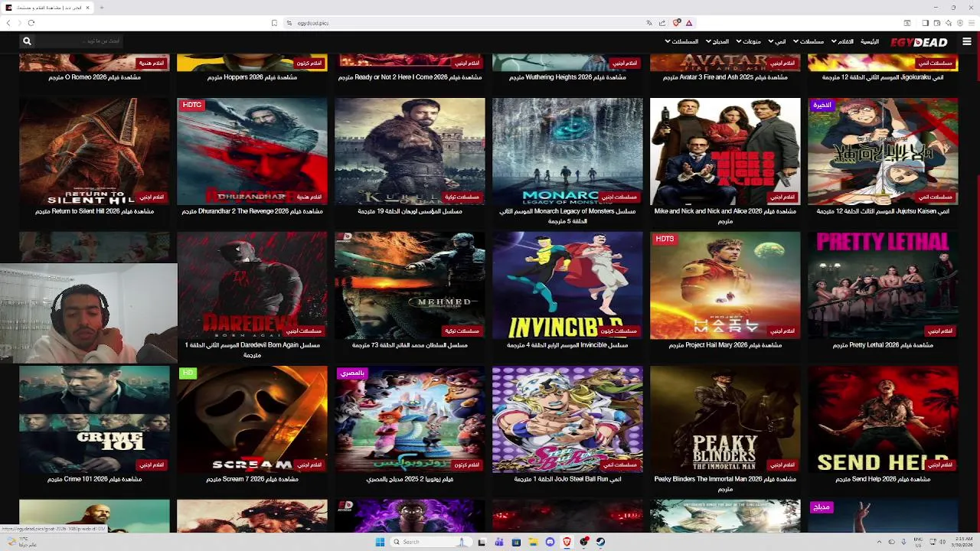Viewport: 980px width, 551px height.
Task: Open Discord from the taskbar
Action: pyautogui.click(x=550, y=542)
